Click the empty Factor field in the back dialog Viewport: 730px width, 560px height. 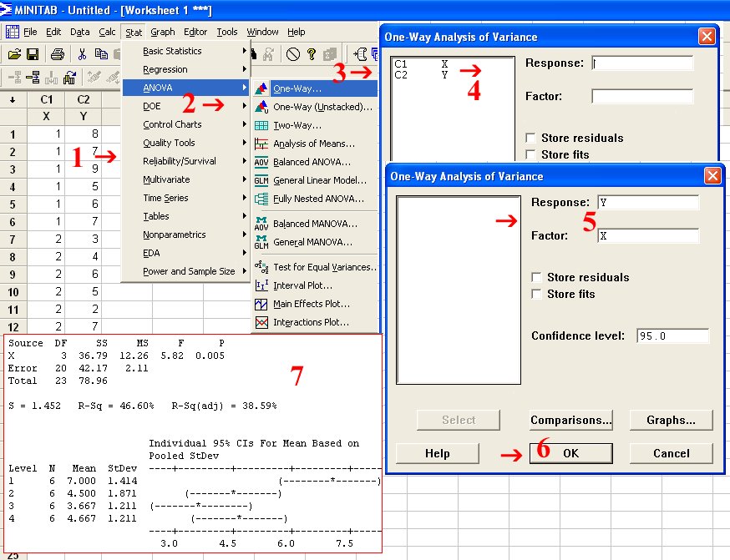(642, 97)
